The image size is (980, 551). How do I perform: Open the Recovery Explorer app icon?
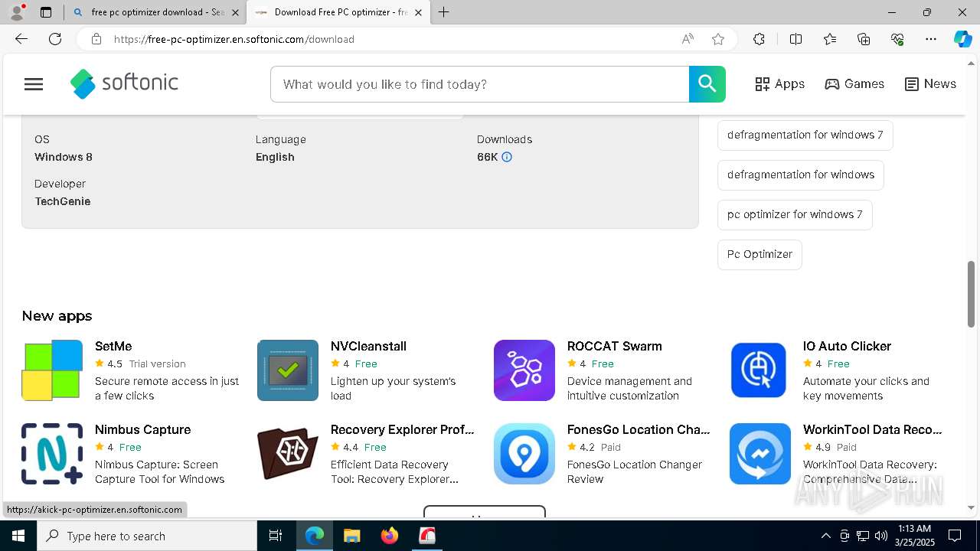tap(288, 454)
